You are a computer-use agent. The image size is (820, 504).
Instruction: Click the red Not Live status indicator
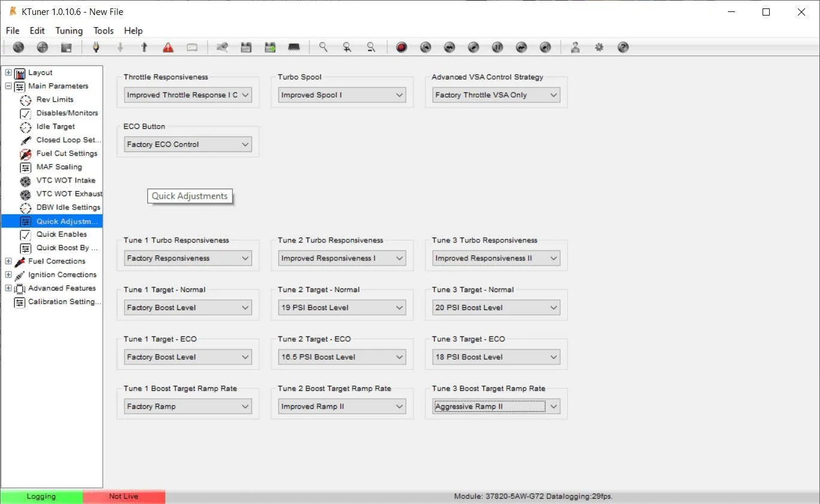[123, 497]
